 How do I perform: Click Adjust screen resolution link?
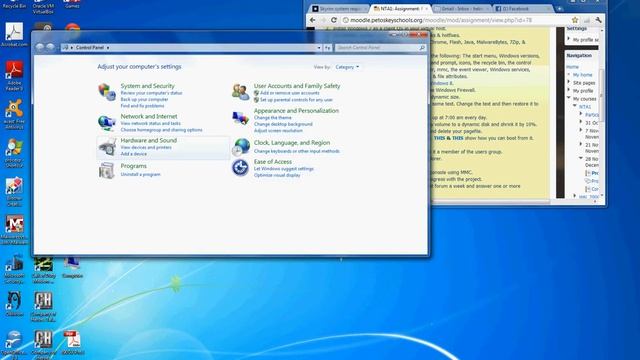point(278,131)
